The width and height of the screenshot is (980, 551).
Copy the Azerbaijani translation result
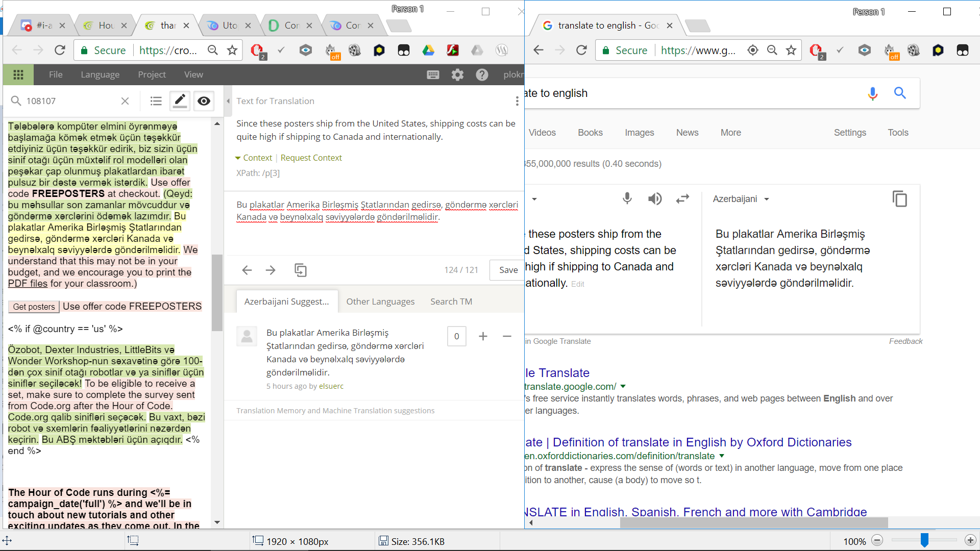[x=900, y=198]
